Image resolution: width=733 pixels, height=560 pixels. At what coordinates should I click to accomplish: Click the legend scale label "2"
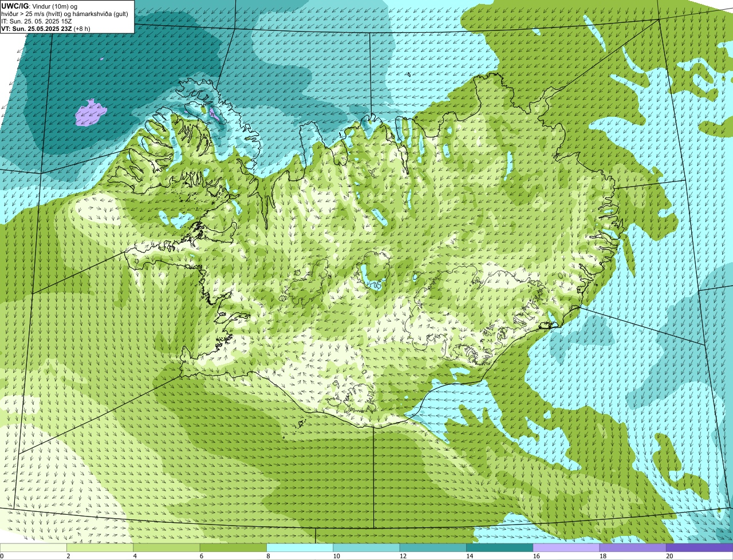coord(68,556)
